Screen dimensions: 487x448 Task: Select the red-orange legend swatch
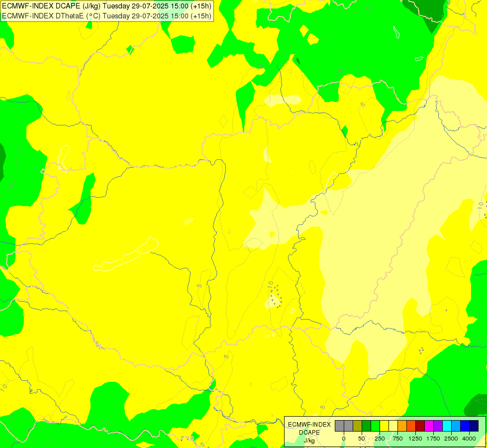point(411,426)
